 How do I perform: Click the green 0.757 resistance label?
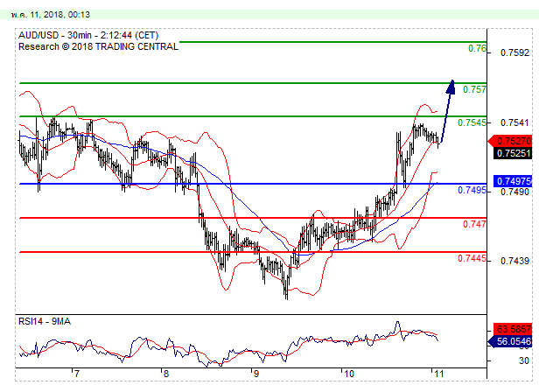pyautogui.click(x=474, y=89)
